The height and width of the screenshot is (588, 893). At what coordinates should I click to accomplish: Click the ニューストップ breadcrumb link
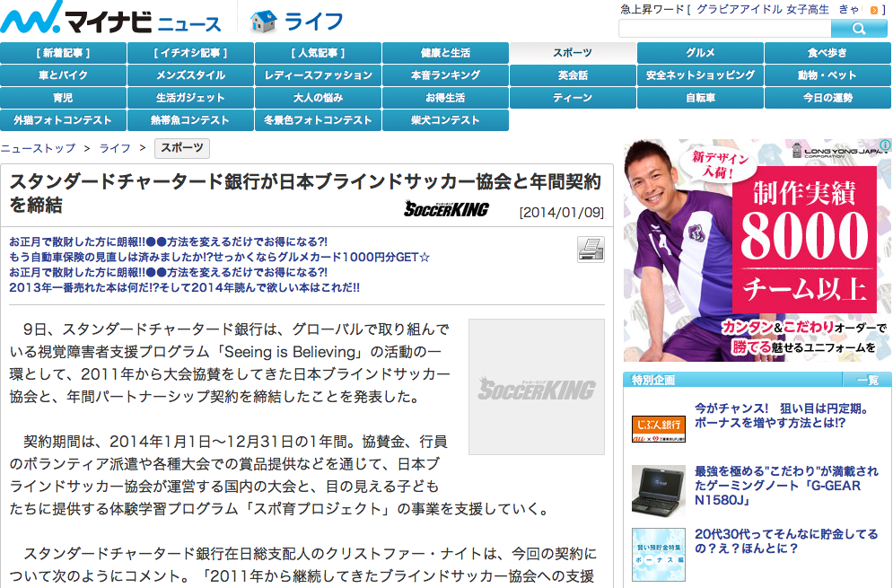tap(39, 148)
